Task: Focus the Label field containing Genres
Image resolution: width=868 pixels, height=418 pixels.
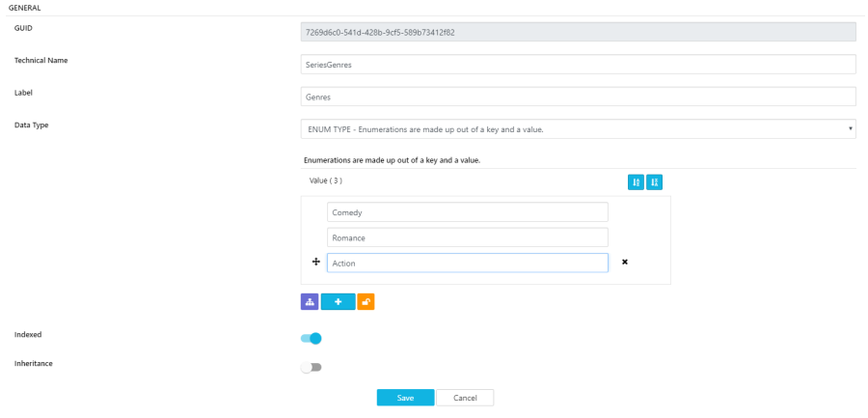Action: [579, 97]
